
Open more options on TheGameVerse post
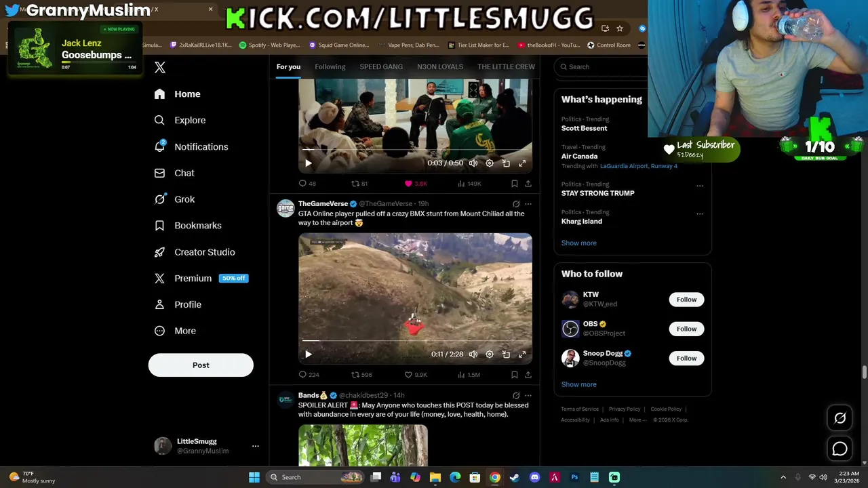528,204
